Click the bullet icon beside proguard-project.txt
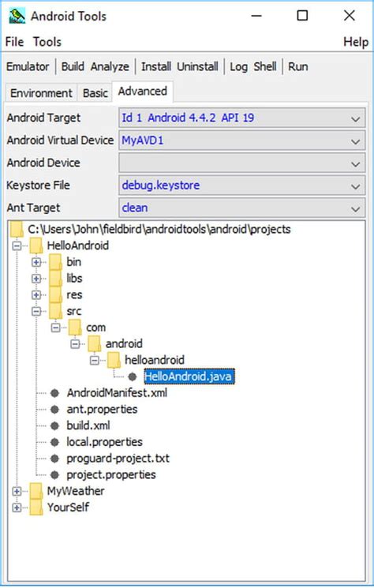 click(x=54, y=459)
